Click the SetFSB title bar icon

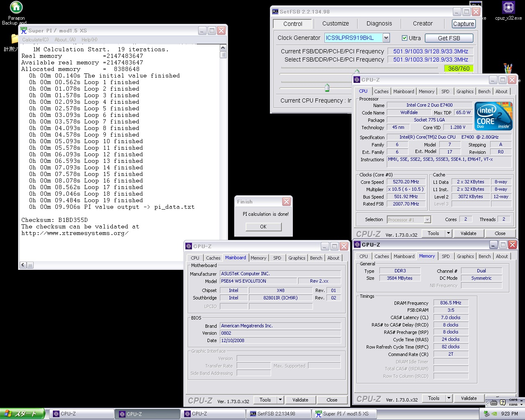276,11
